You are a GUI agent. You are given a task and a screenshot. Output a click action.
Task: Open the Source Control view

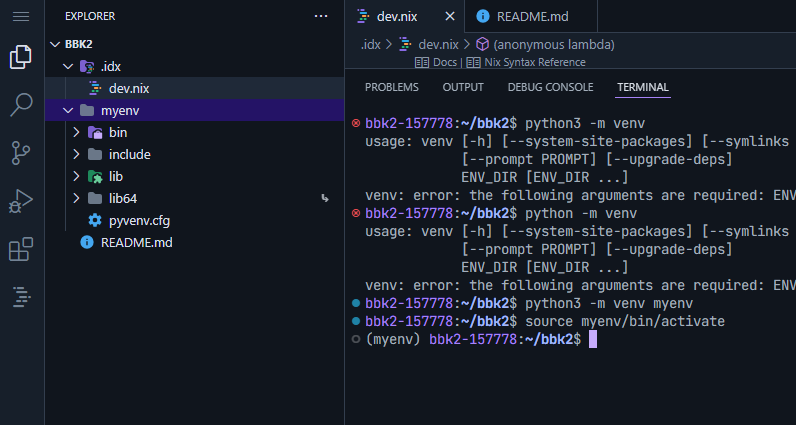(x=21, y=153)
